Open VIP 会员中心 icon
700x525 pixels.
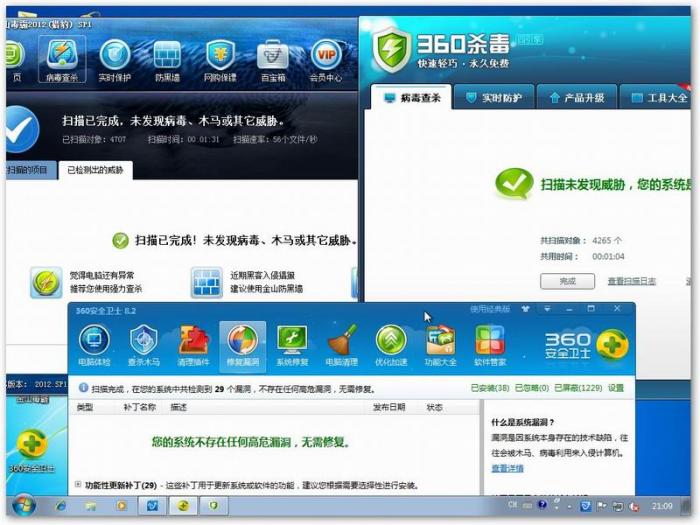pyautogui.click(x=326, y=61)
